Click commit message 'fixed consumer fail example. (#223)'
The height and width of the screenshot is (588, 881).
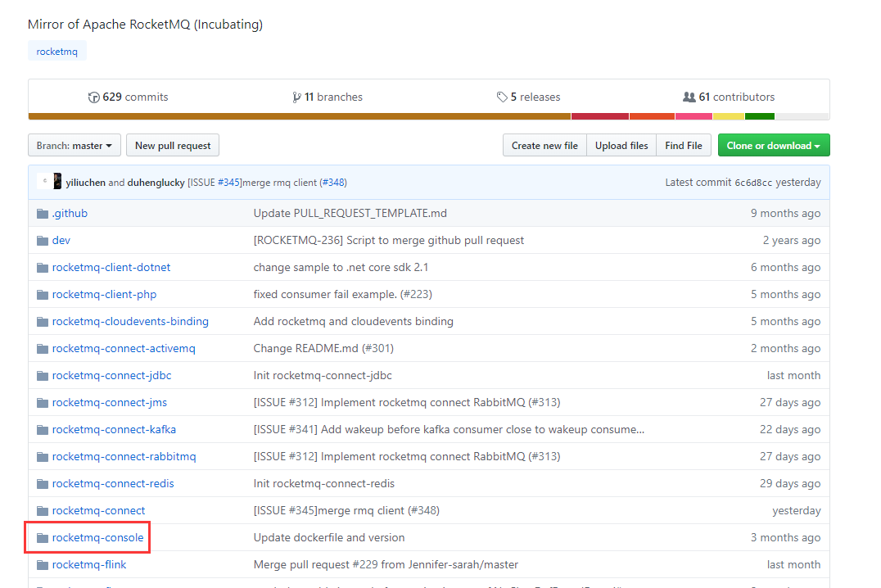(x=343, y=295)
